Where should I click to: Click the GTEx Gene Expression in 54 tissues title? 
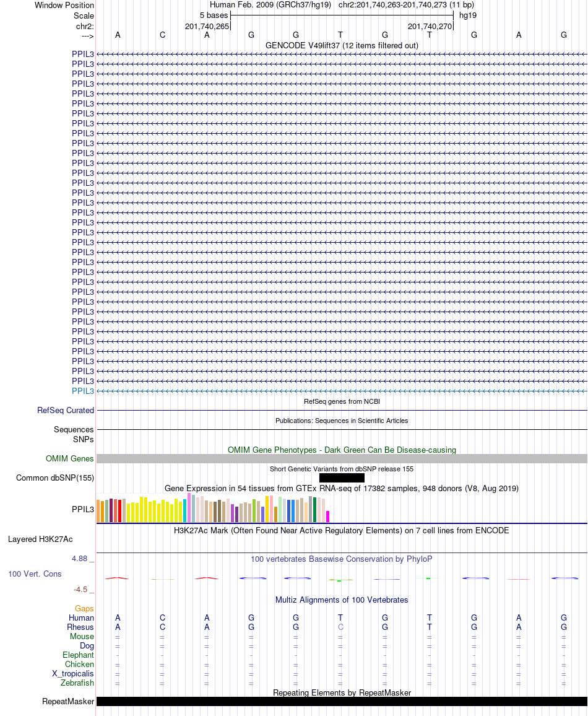342,489
